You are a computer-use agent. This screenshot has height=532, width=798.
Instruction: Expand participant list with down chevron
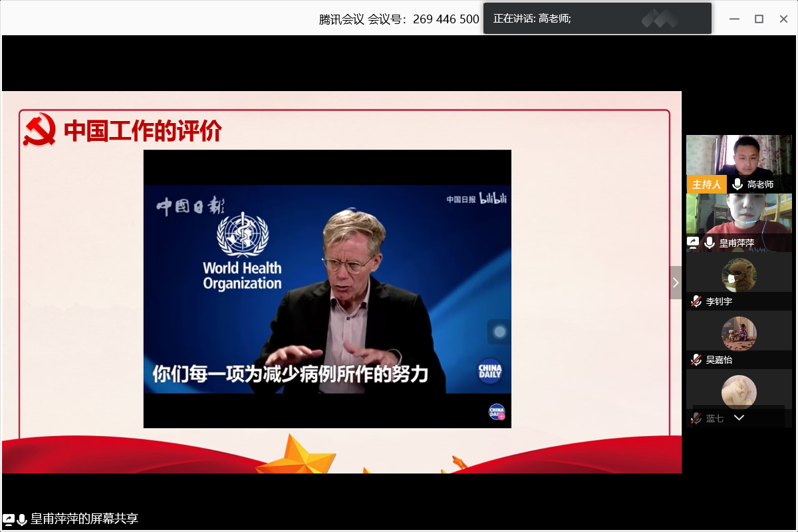pyautogui.click(x=739, y=418)
